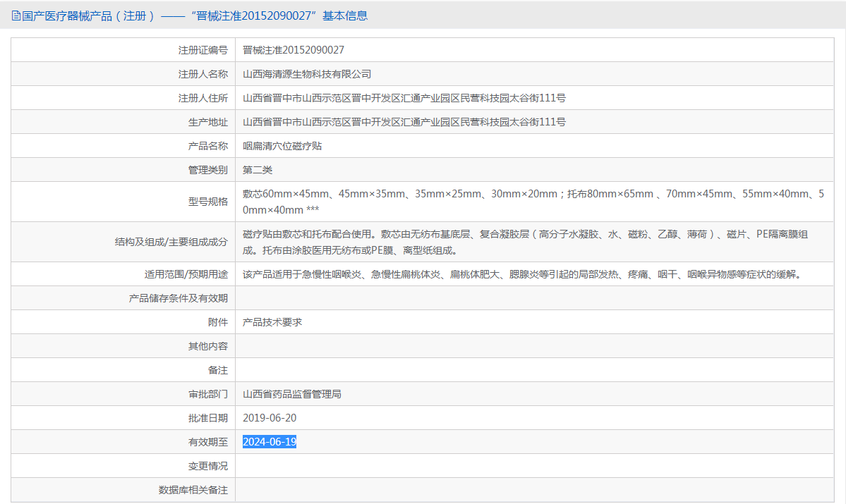The image size is (846, 504).
Task: Open the 产品技术要求 attachment
Action: 272,322
